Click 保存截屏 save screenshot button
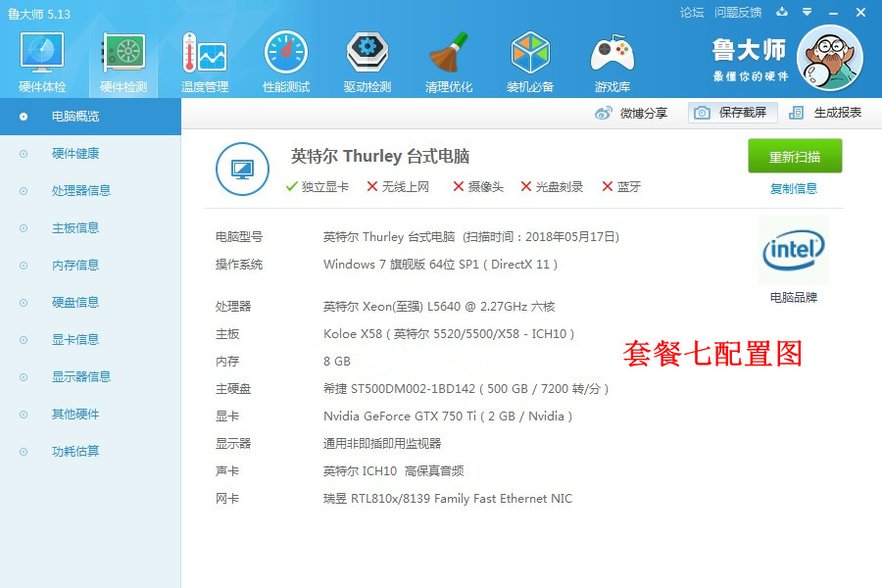882x588 pixels. (x=733, y=113)
